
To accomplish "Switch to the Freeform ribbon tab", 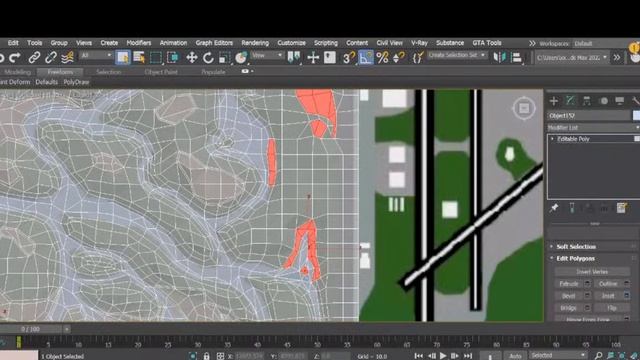I will 60,72.
